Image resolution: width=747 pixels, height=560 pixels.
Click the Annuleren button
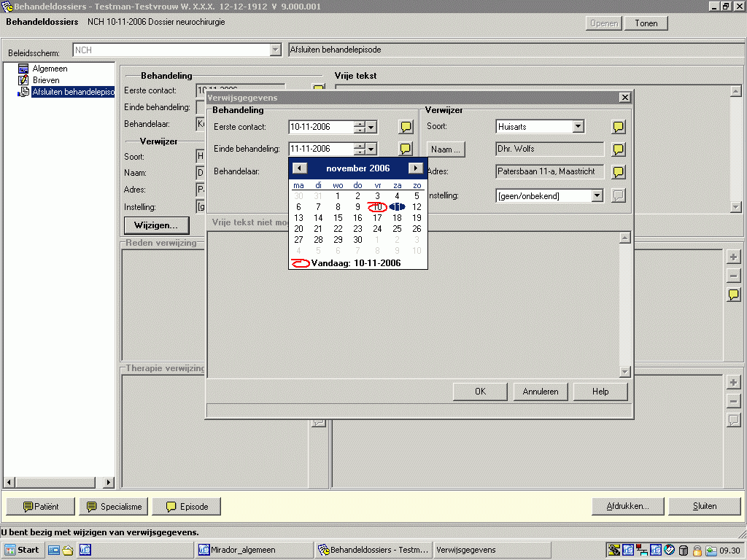click(x=541, y=392)
